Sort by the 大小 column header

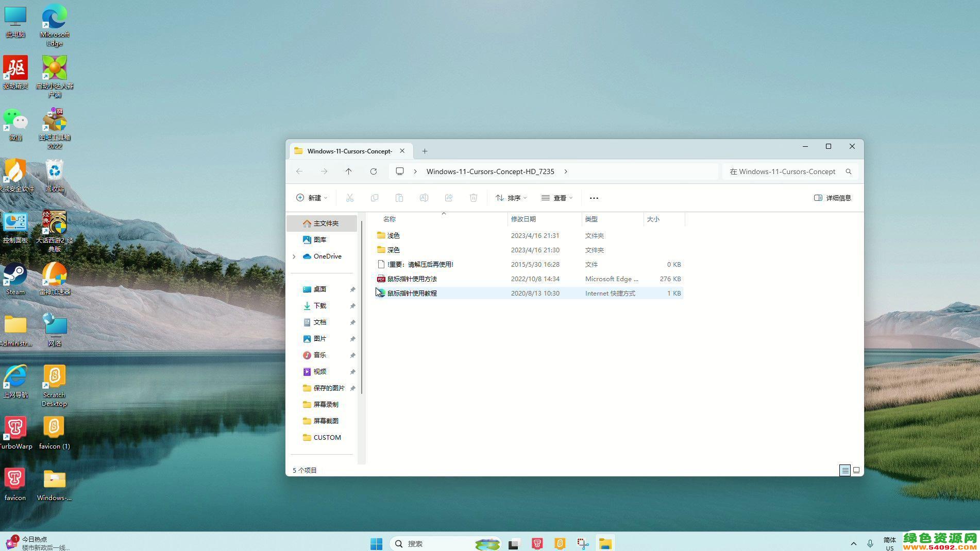point(664,219)
